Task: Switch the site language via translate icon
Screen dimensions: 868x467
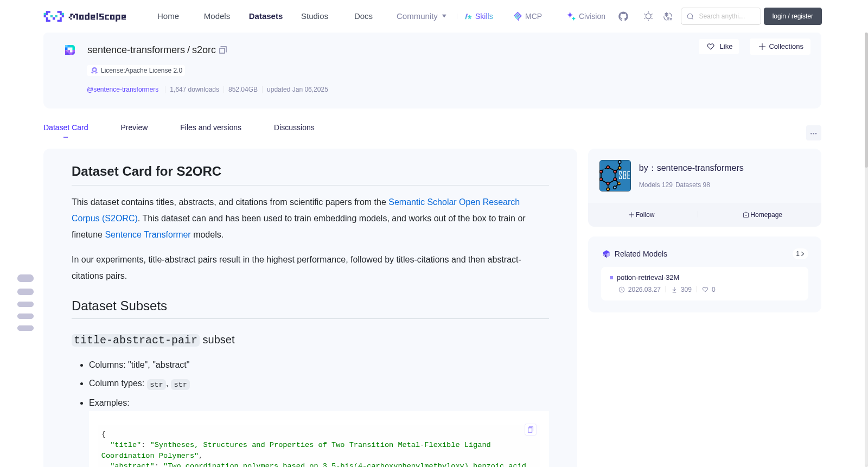Action: [x=668, y=16]
